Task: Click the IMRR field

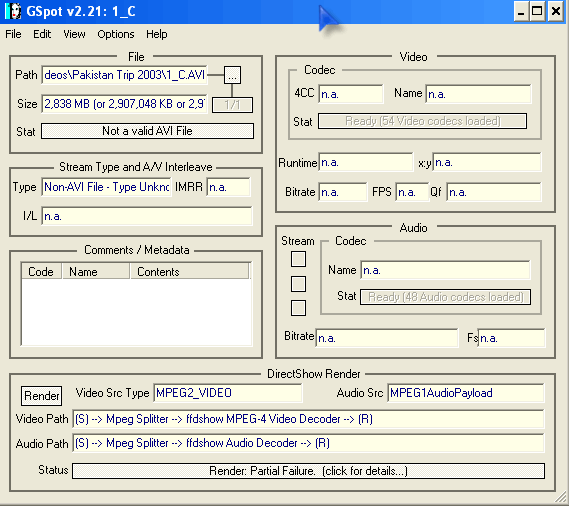Action: pyautogui.click(x=229, y=187)
